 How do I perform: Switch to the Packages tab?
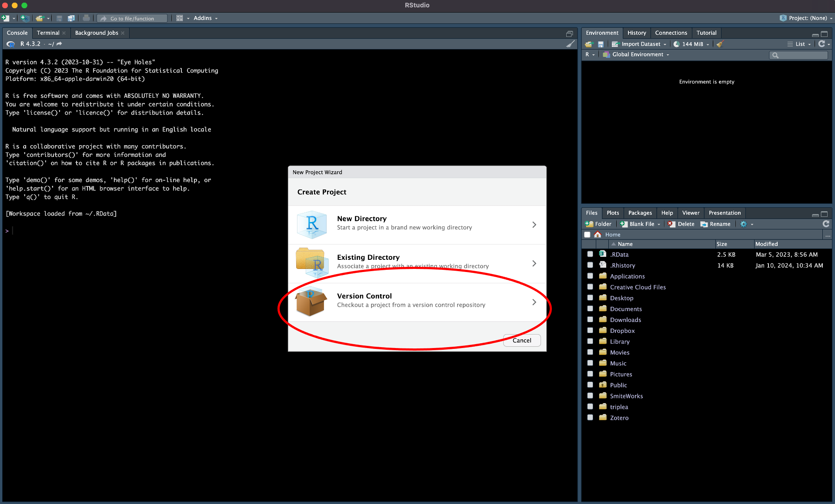pyautogui.click(x=640, y=213)
